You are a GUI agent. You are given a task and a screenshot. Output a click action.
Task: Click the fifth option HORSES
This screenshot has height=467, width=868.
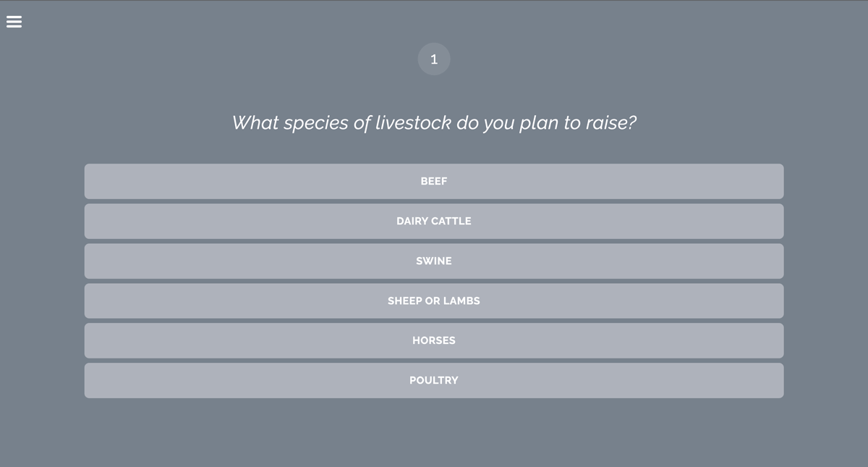coord(434,340)
